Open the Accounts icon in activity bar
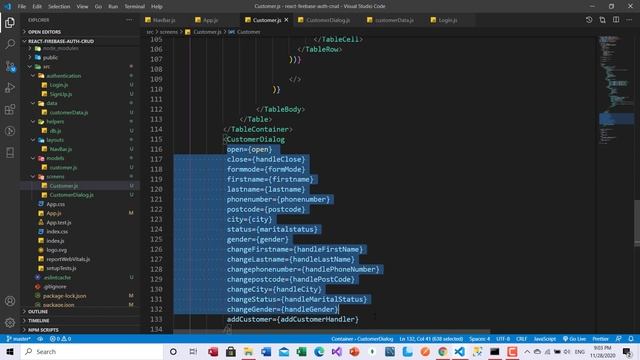Image resolution: width=640 pixels, height=360 pixels. pyautogui.click(x=10, y=301)
